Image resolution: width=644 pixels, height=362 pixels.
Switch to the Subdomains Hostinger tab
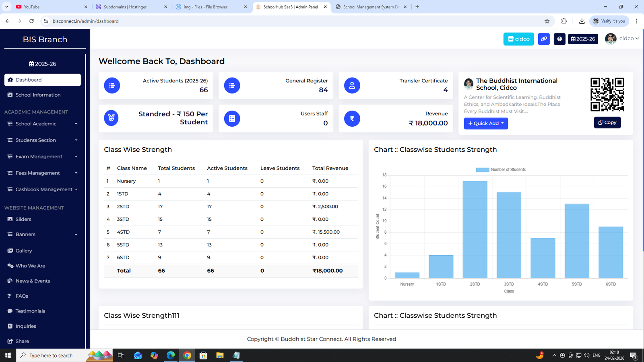(x=125, y=7)
